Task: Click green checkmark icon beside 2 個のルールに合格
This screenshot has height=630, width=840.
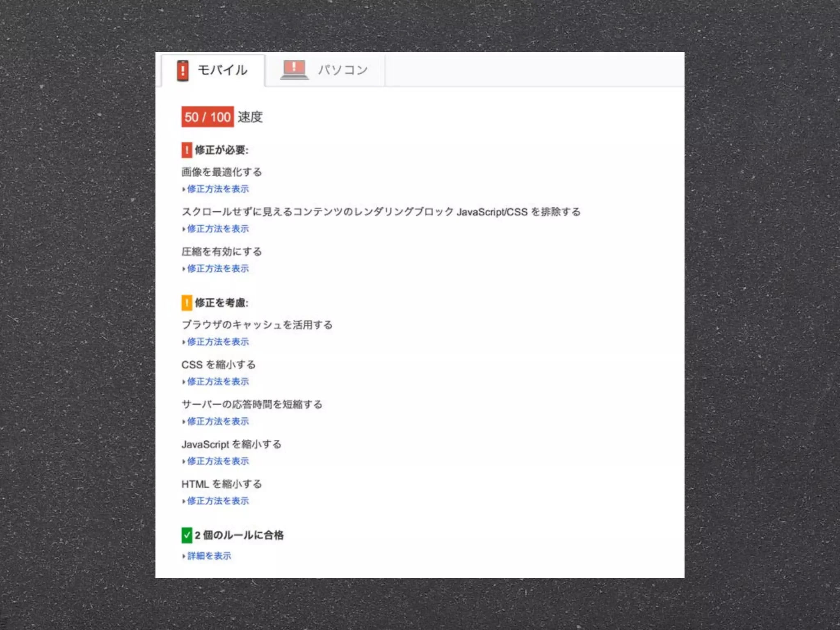Action: click(x=187, y=535)
